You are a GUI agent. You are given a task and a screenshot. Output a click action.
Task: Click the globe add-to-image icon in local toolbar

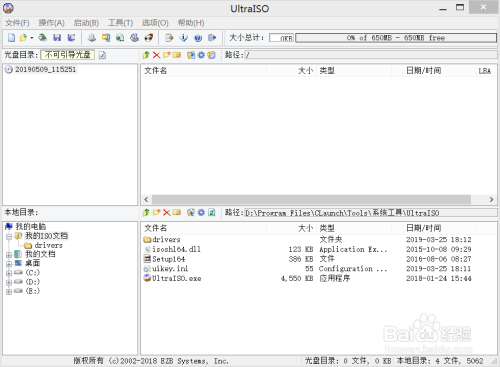tap(191, 212)
